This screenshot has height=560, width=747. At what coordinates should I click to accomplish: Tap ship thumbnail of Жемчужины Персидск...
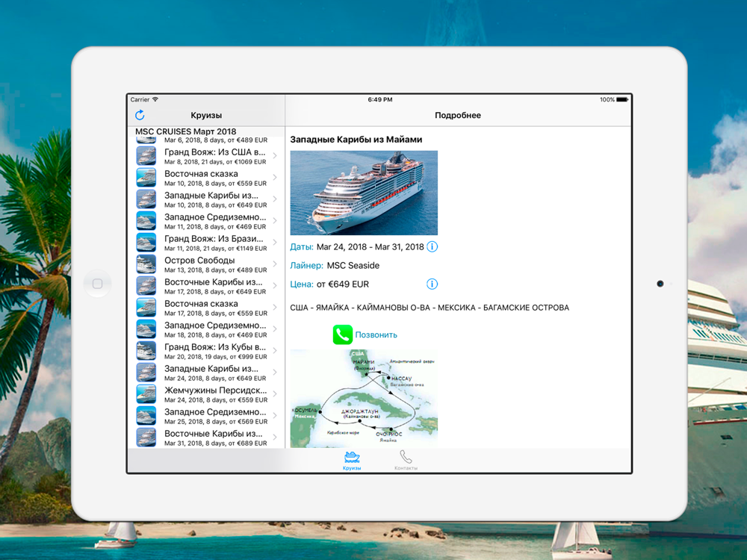(146, 394)
